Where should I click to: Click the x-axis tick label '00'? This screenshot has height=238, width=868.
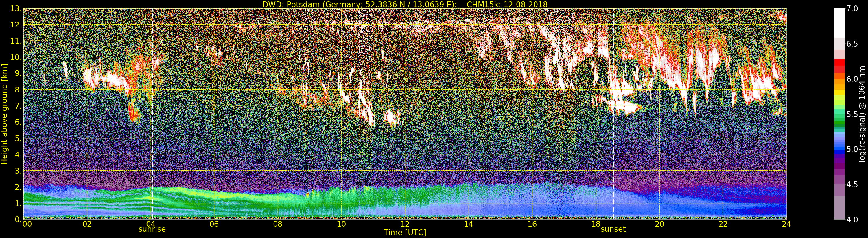pos(27,224)
